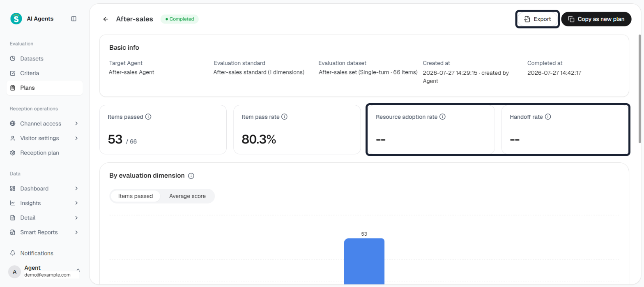Click the Notifications bell icon

coord(13,253)
